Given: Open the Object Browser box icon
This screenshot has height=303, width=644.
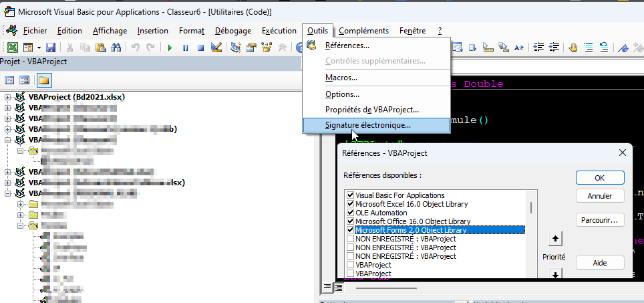Looking at the screenshot, I should click(267, 47).
